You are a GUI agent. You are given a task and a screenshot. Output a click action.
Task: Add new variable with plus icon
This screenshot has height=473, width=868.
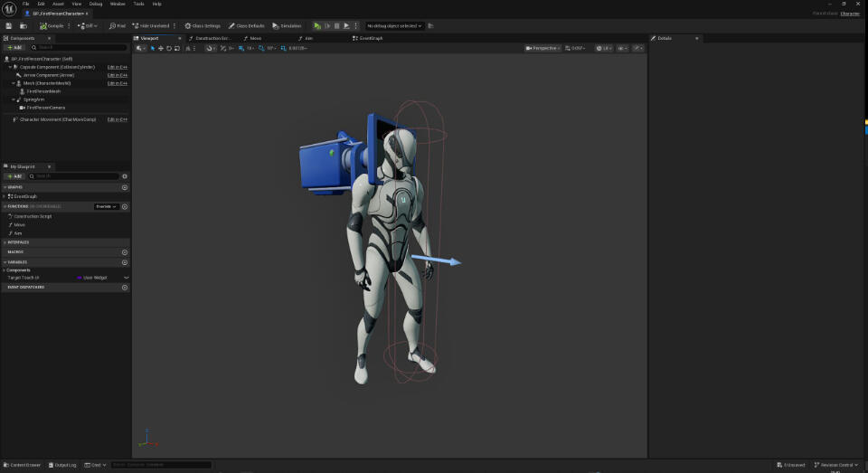click(125, 262)
